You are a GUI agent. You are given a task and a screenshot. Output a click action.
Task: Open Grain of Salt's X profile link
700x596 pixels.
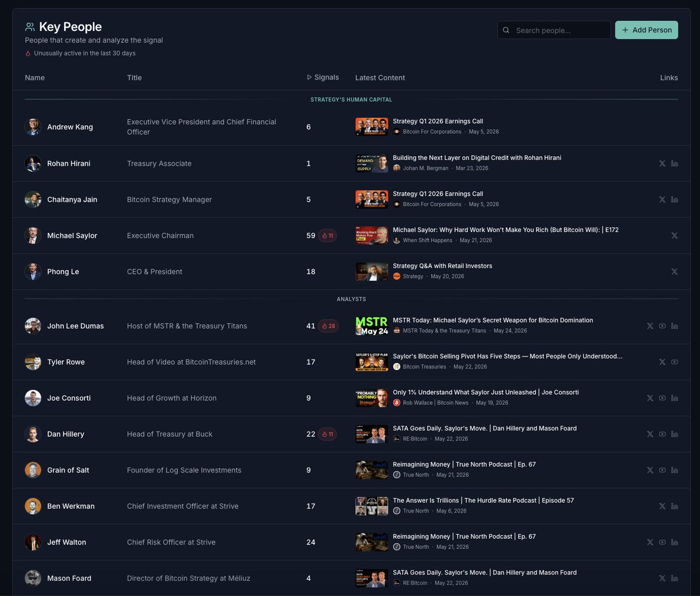[650, 470]
